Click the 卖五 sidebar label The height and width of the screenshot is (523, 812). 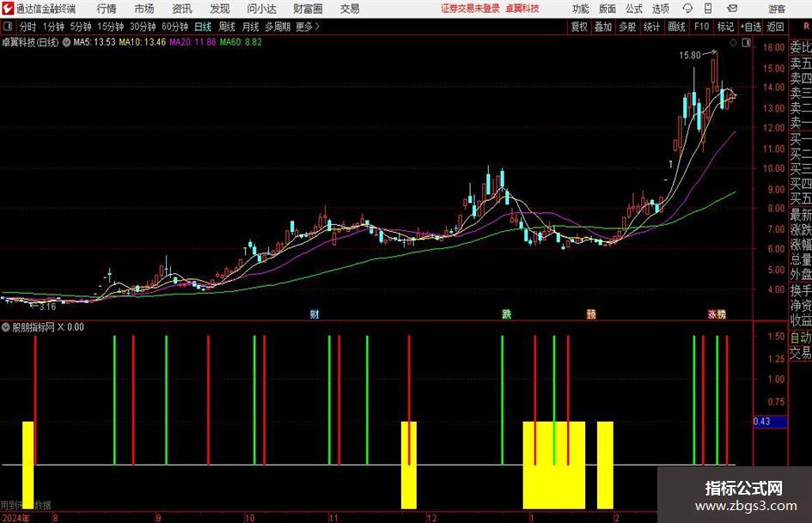click(x=801, y=64)
